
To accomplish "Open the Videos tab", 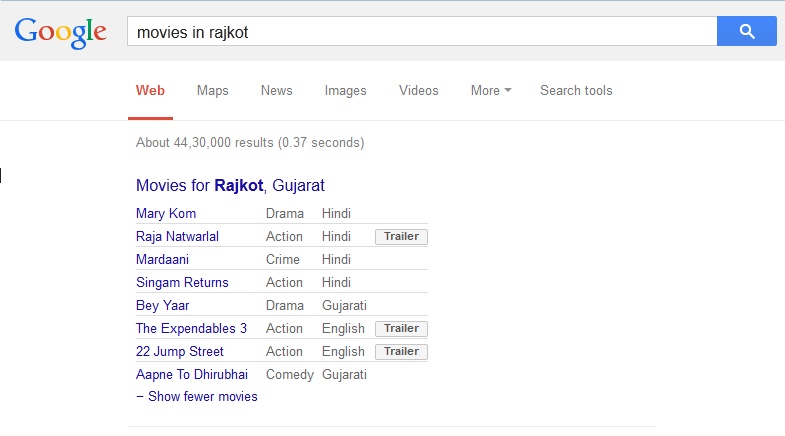I will click(419, 91).
